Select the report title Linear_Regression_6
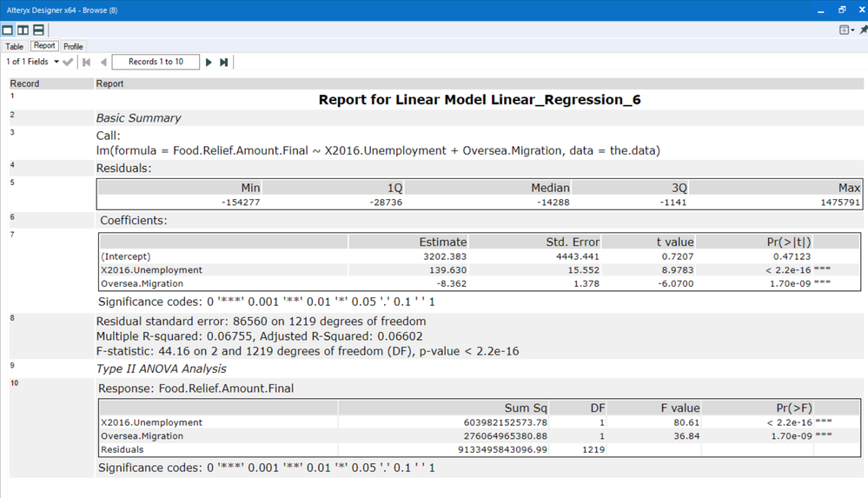Image resolution: width=868 pixels, height=498 pixels. 480,100
